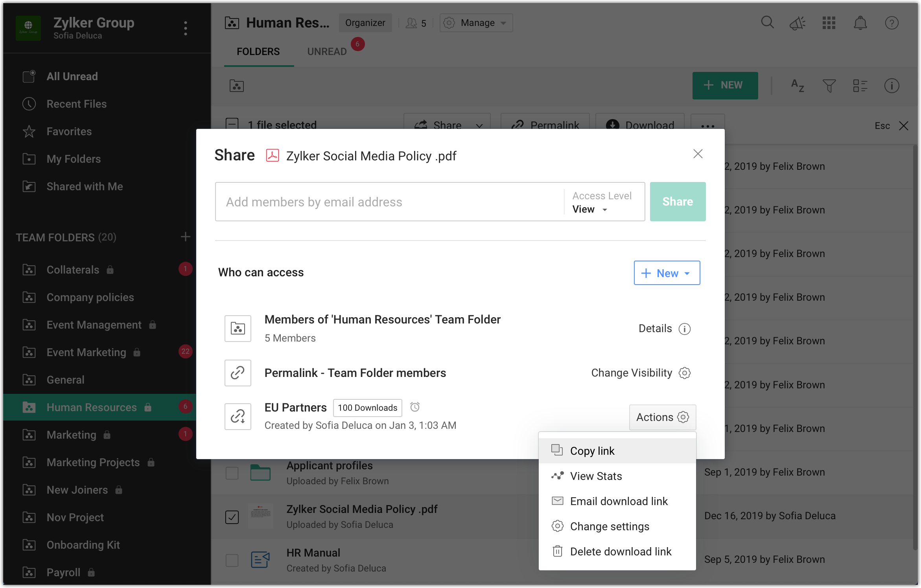Expand the New link dropdown
Image resolution: width=921 pixels, height=588 pixels.
[x=667, y=273]
